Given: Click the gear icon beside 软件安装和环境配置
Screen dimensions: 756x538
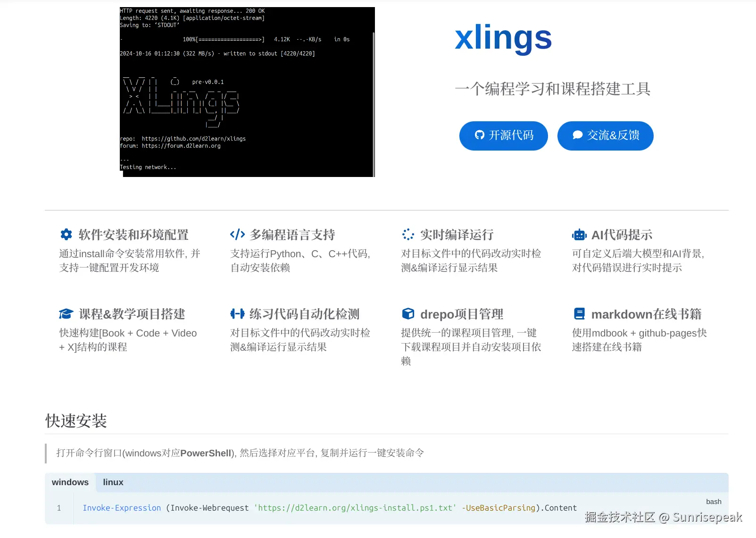Looking at the screenshot, I should (66, 235).
